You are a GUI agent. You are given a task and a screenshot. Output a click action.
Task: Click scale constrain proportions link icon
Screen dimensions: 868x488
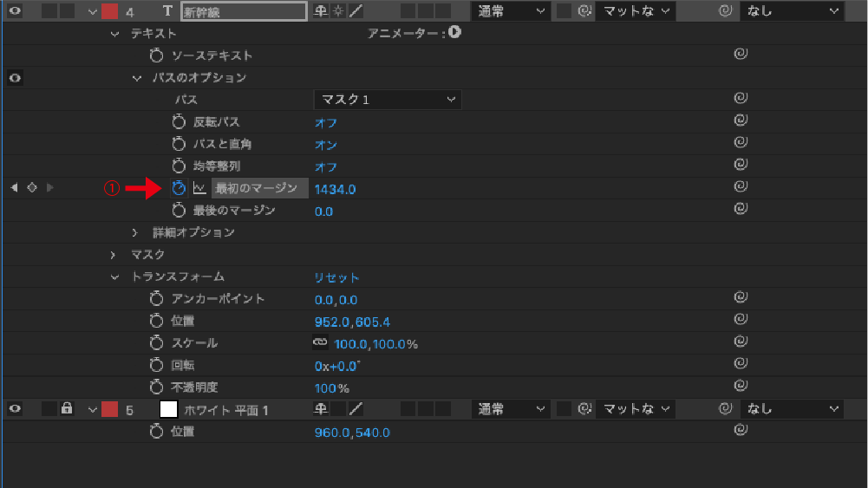(320, 342)
